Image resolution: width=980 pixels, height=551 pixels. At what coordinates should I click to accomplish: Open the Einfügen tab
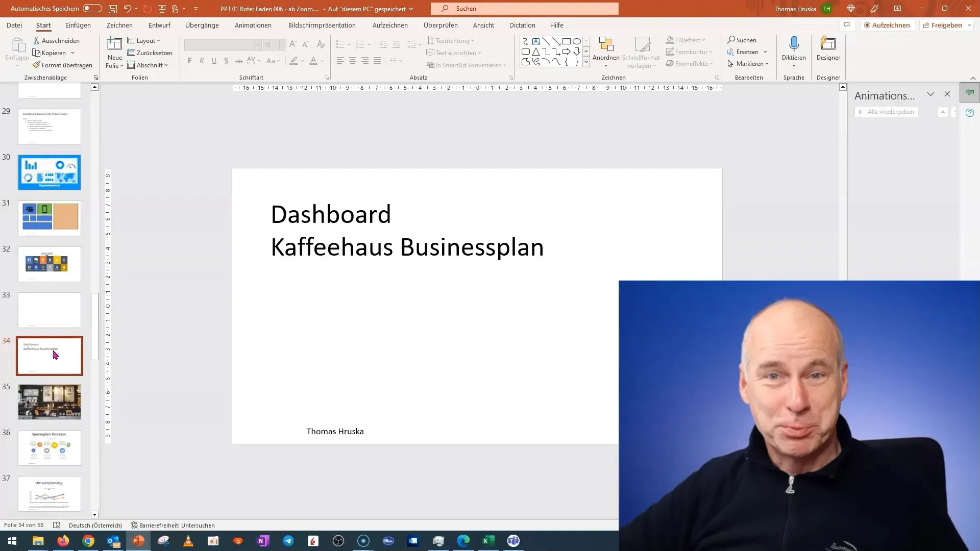(78, 25)
